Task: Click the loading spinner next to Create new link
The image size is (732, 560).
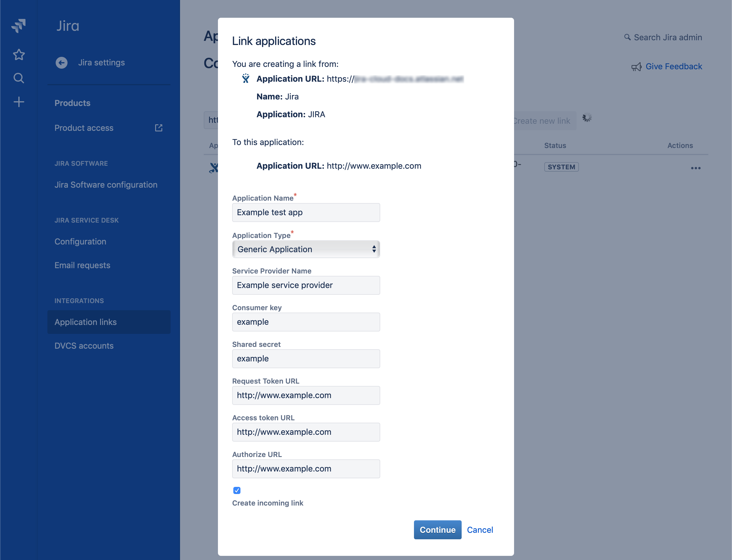Action: (x=586, y=117)
